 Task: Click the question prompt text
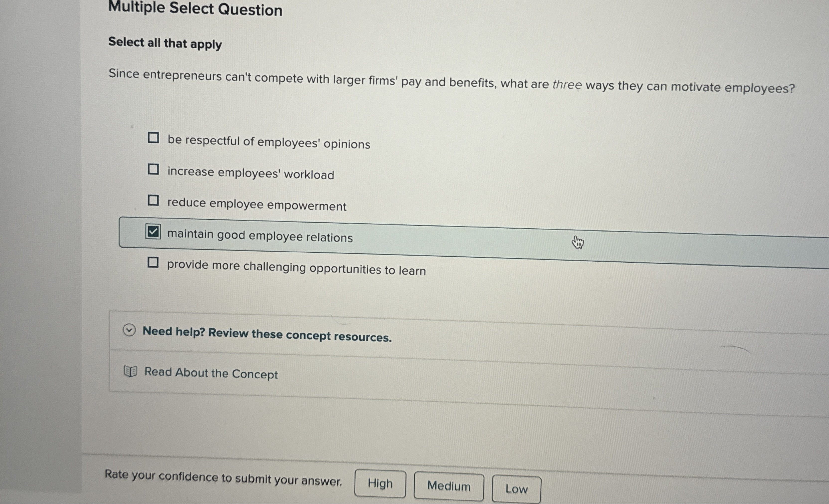(x=451, y=81)
